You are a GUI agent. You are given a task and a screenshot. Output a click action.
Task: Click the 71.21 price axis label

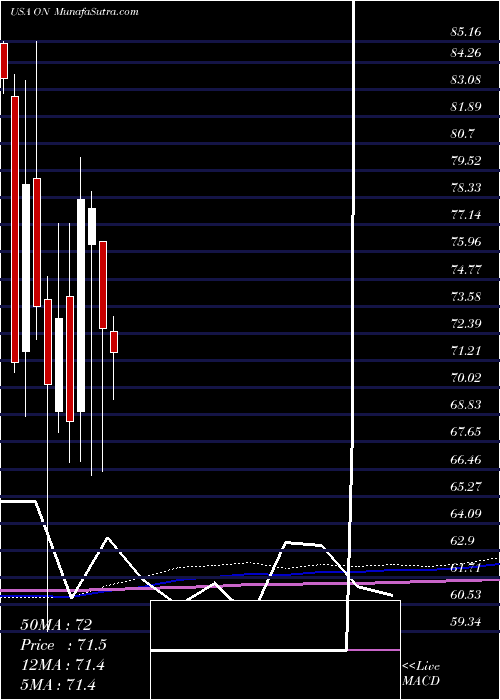[466, 351]
